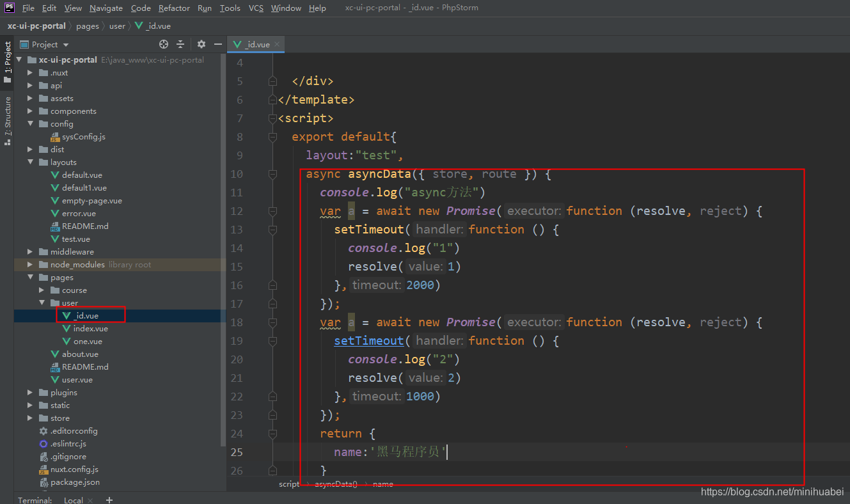Collapse the xc-ui-pc-portal root folder
The image size is (850, 504).
pyautogui.click(x=19, y=59)
